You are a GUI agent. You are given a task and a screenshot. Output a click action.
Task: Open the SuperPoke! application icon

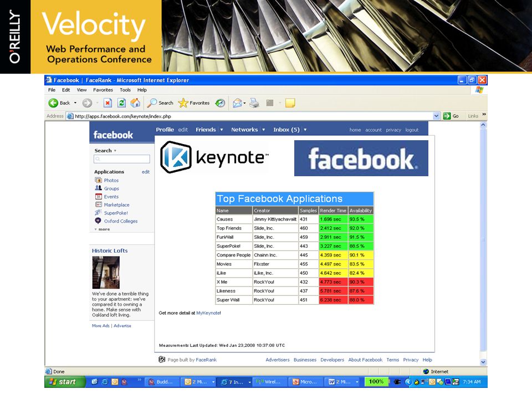(98, 212)
